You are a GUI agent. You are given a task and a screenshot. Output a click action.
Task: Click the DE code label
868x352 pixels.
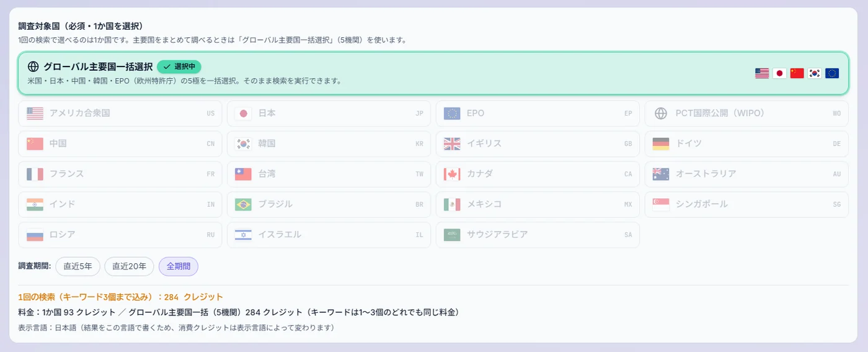pyautogui.click(x=837, y=144)
